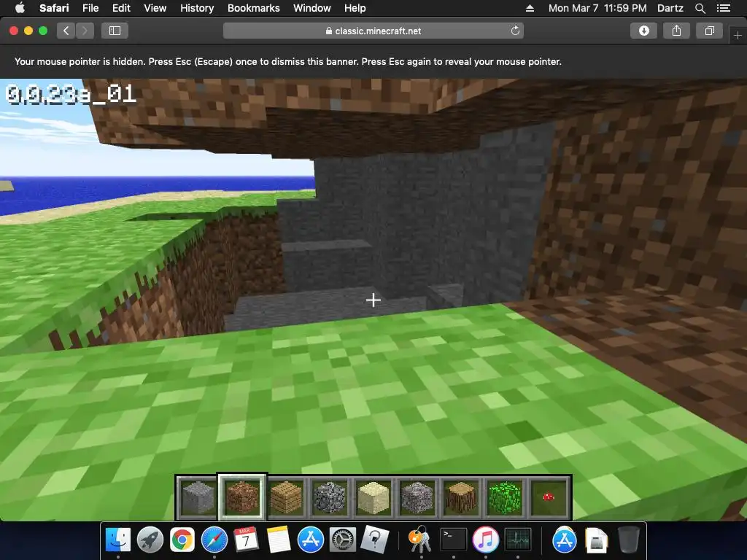Click the mouse pointer hidden banner text
747x560 pixels.
(287, 62)
